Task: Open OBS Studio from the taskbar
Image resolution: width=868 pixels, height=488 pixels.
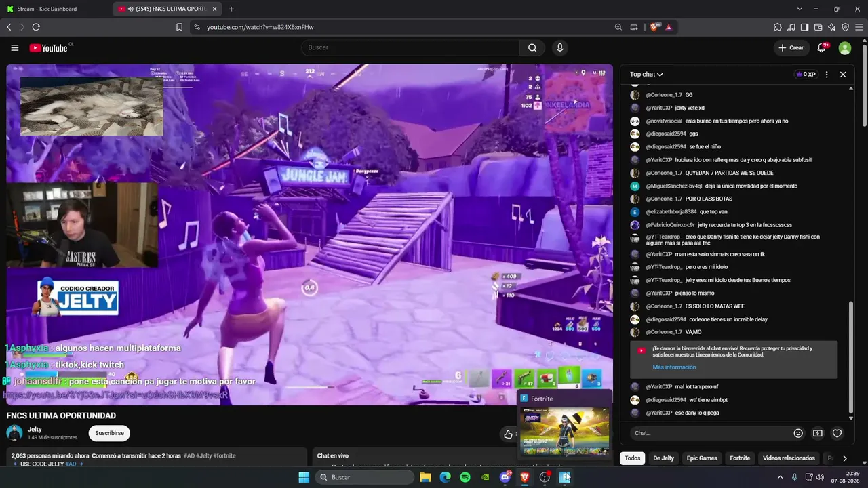Action: [x=545, y=477]
